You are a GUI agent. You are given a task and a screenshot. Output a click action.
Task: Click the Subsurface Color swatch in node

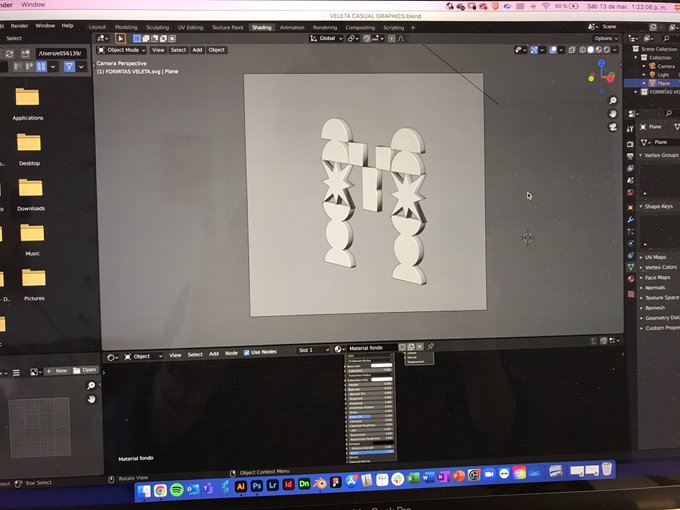381,379
